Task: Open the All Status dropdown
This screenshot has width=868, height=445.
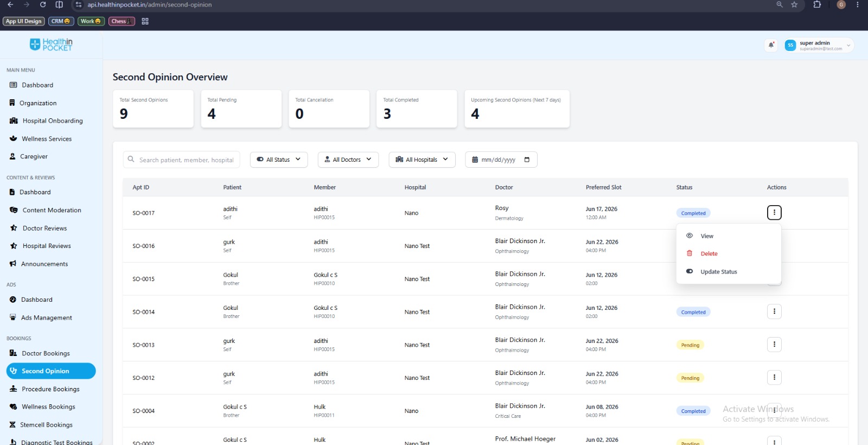Action: (x=279, y=160)
